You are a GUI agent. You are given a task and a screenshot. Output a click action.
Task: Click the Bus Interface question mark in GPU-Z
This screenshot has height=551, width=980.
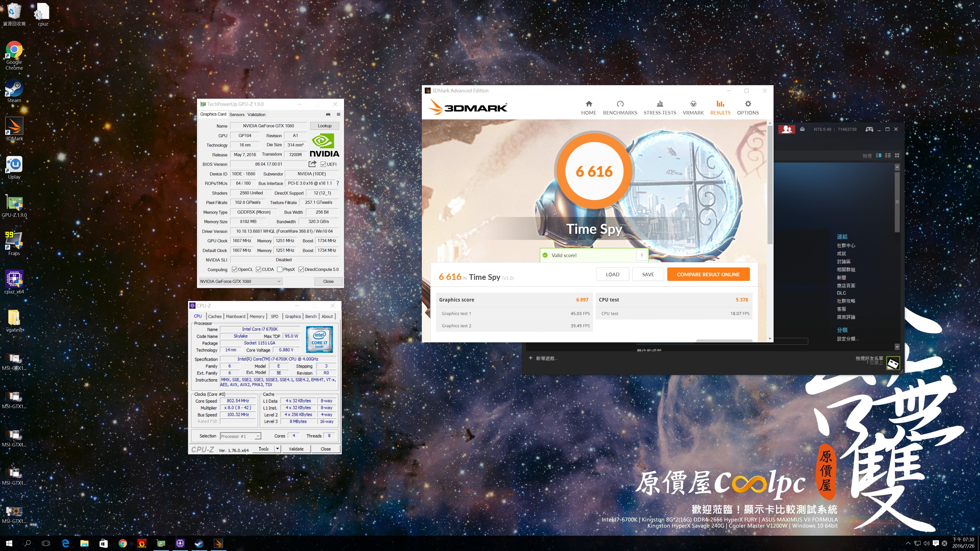click(x=337, y=183)
